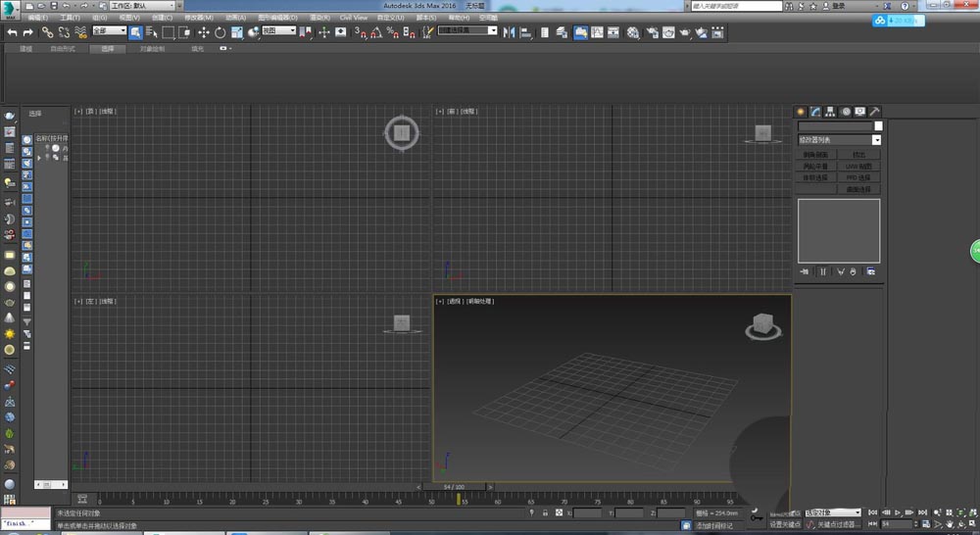Click the object color swatch in Modify panel
The width and height of the screenshot is (980, 535).
pos(878,126)
